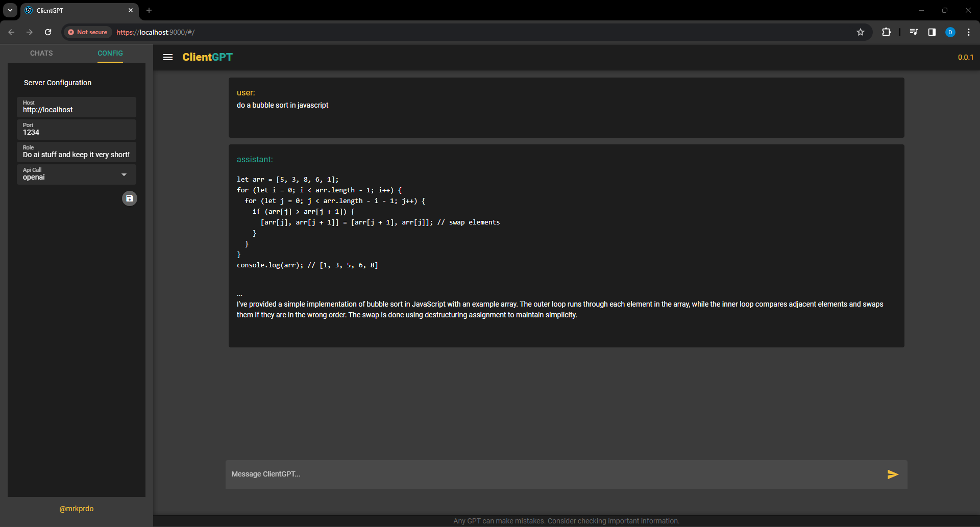Image resolution: width=980 pixels, height=527 pixels.
Task: Switch to the CHATS tab
Action: coord(41,53)
